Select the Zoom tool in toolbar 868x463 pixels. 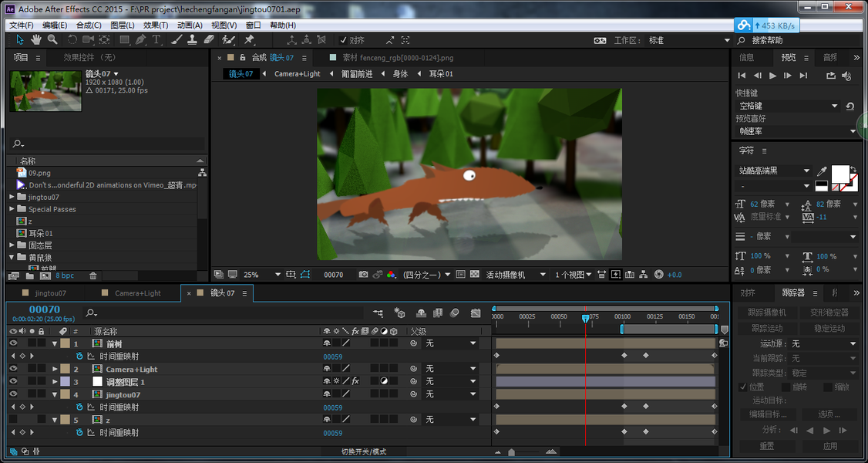52,39
